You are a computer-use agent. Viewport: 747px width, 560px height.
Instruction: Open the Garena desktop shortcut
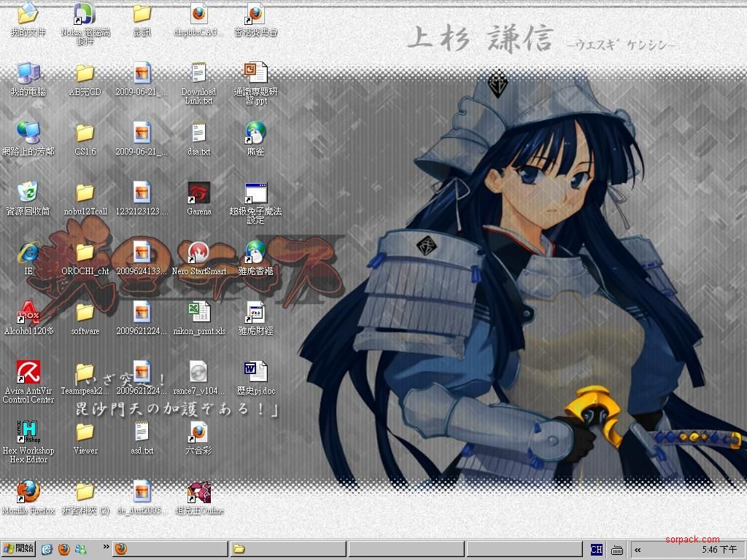(198, 194)
